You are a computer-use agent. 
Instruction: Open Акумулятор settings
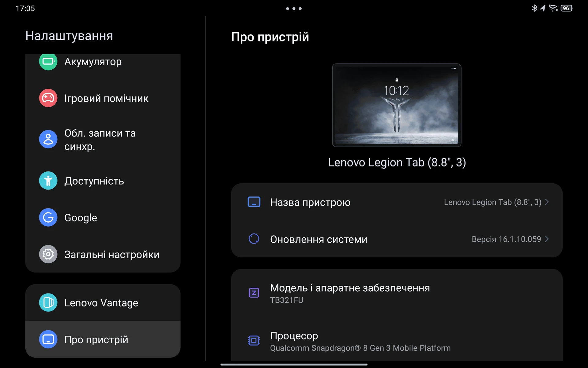point(103,62)
